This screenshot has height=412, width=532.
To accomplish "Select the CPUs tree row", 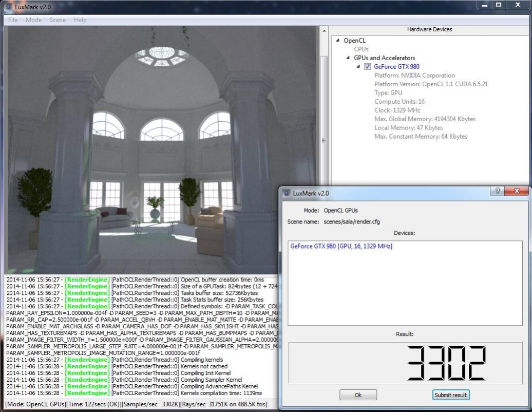I will (x=361, y=49).
